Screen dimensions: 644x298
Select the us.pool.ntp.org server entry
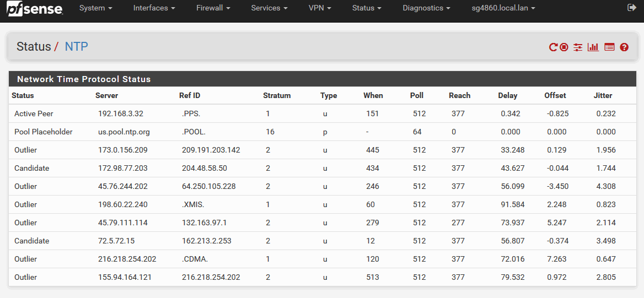point(124,132)
